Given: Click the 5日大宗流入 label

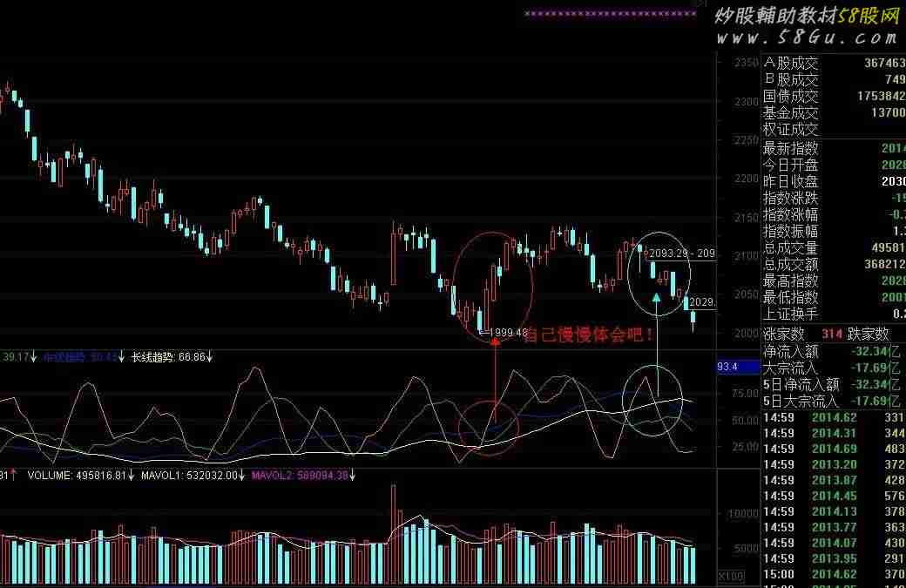Looking at the screenshot, I should 801,401.
